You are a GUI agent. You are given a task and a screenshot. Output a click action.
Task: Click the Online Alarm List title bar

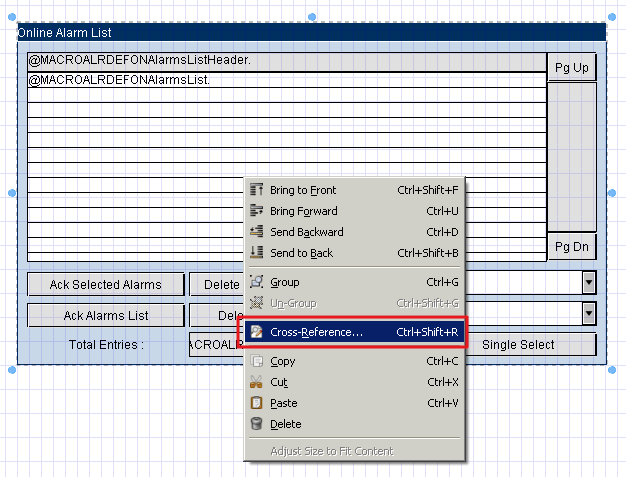(312, 32)
